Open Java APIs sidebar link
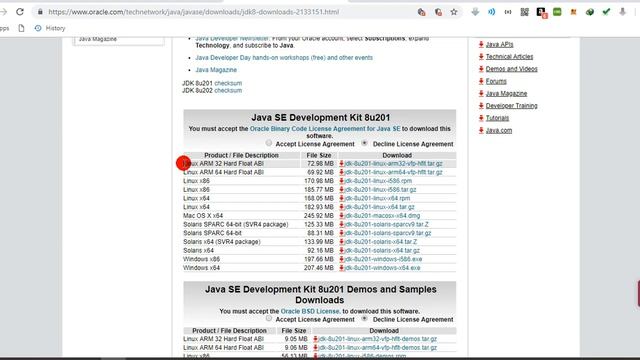Image resolution: width=640 pixels, height=360 pixels. tap(500, 44)
